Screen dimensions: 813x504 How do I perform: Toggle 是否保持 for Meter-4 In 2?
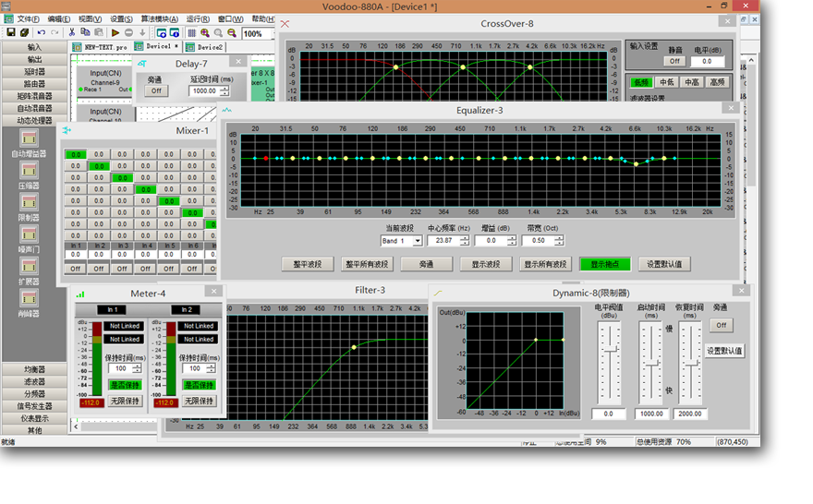200,385
